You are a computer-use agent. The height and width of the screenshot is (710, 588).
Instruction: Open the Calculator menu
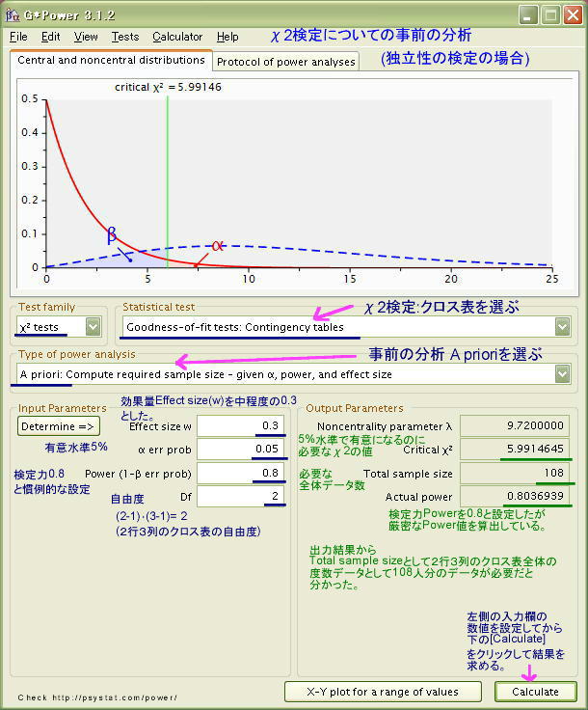177,37
